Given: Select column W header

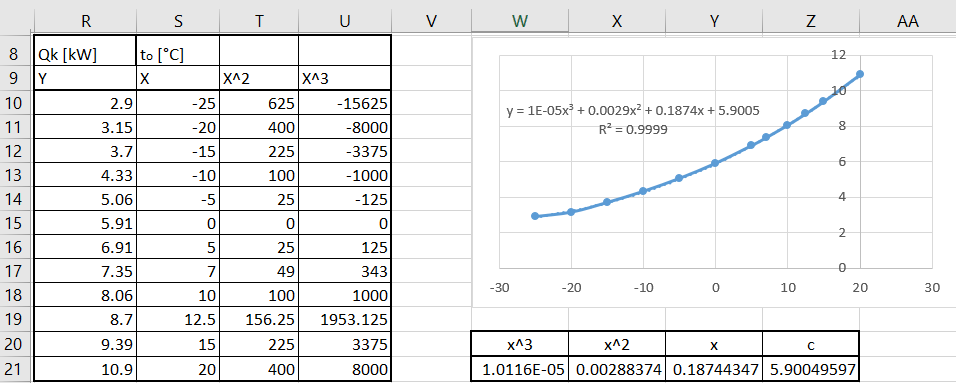Looking at the screenshot, I should (519, 21).
